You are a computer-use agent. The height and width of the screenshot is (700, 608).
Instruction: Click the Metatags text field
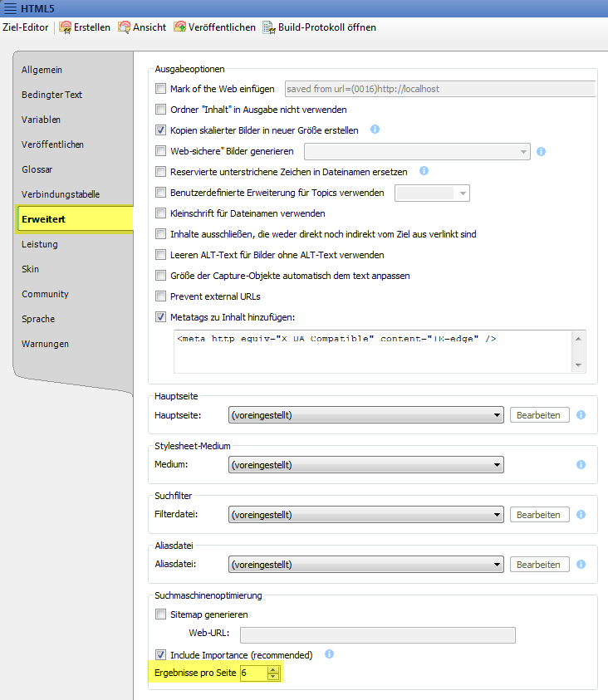370,350
